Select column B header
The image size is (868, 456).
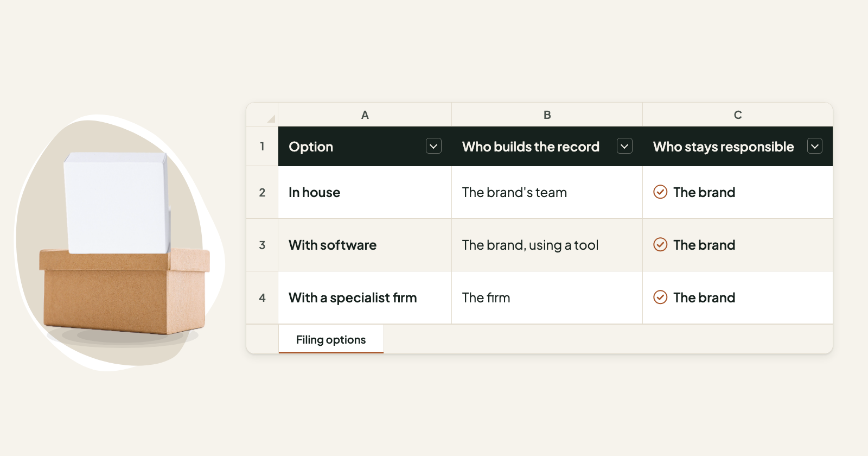(547, 115)
